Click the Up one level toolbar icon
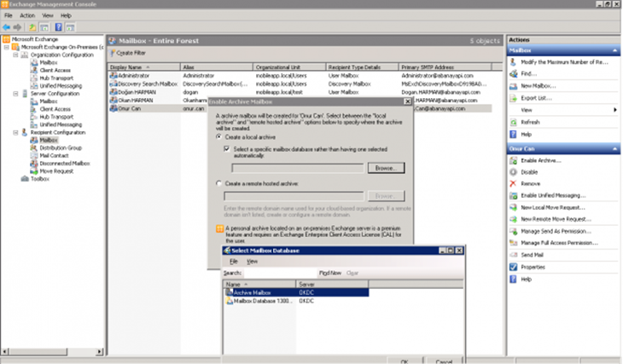The image size is (623, 364). (32, 27)
